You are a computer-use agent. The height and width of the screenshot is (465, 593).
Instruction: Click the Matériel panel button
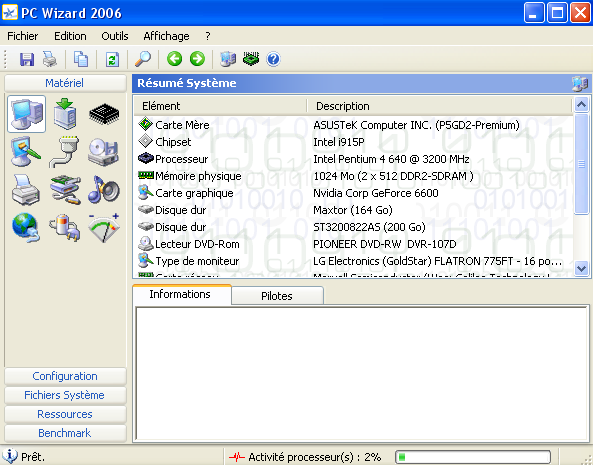65,83
